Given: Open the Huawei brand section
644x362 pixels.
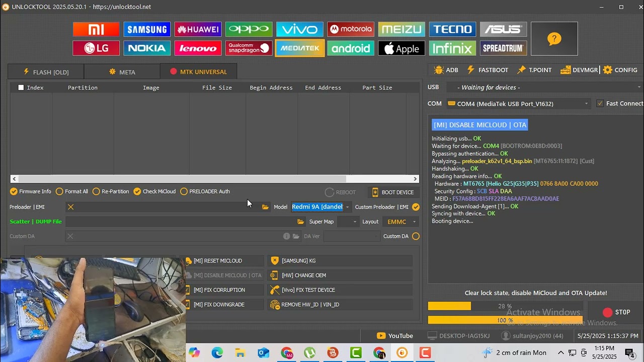Looking at the screenshot, I should 198,29.
